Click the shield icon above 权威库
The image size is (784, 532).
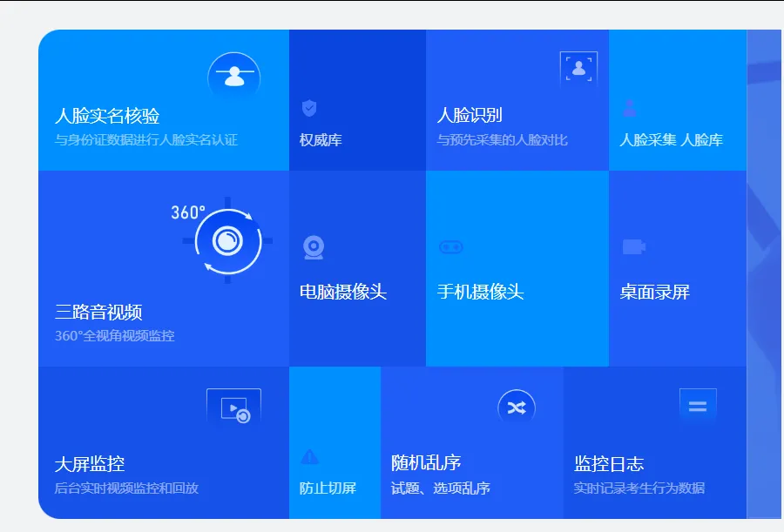(x=309, y=108)
